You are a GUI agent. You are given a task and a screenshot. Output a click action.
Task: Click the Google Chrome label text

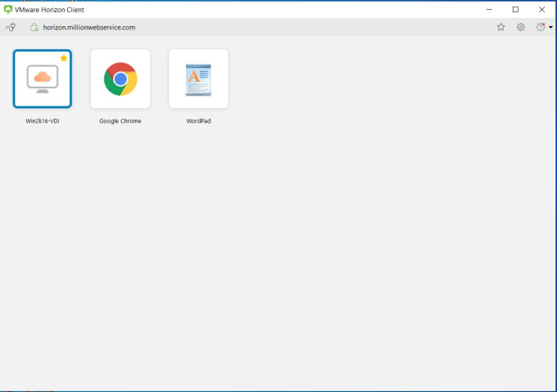120,121
